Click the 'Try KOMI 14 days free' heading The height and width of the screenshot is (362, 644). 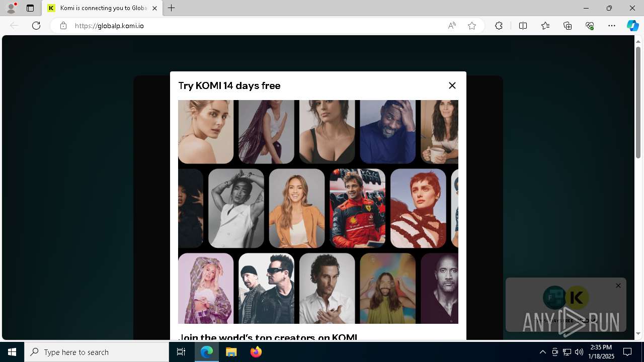tap(229, 85)
